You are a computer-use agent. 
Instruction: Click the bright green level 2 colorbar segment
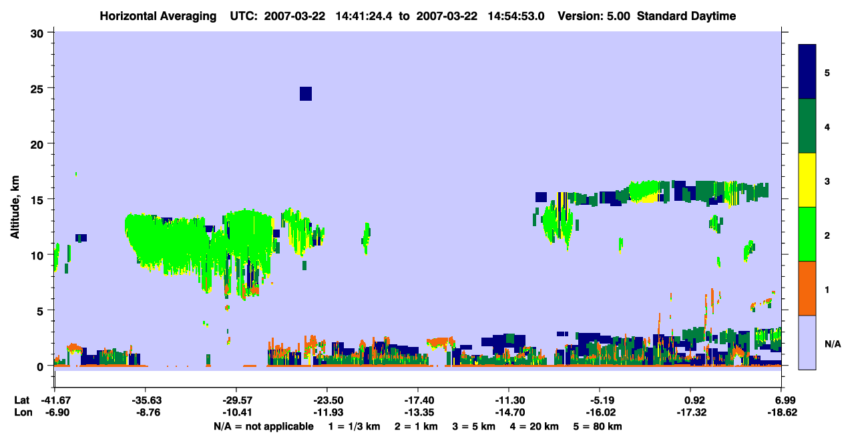[807, 234]
